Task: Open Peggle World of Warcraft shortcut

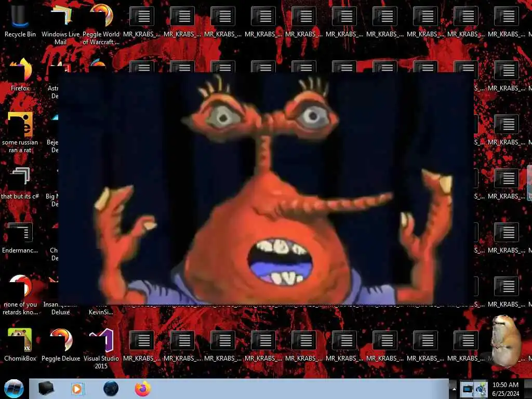Action: click(101, 24)
